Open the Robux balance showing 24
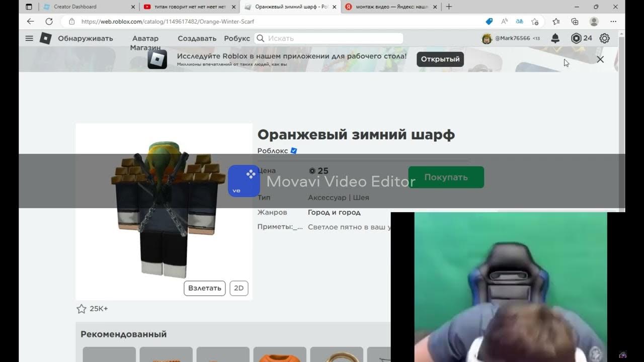Image resolution: width=644 pixels, height=362 pixels. 582,38
